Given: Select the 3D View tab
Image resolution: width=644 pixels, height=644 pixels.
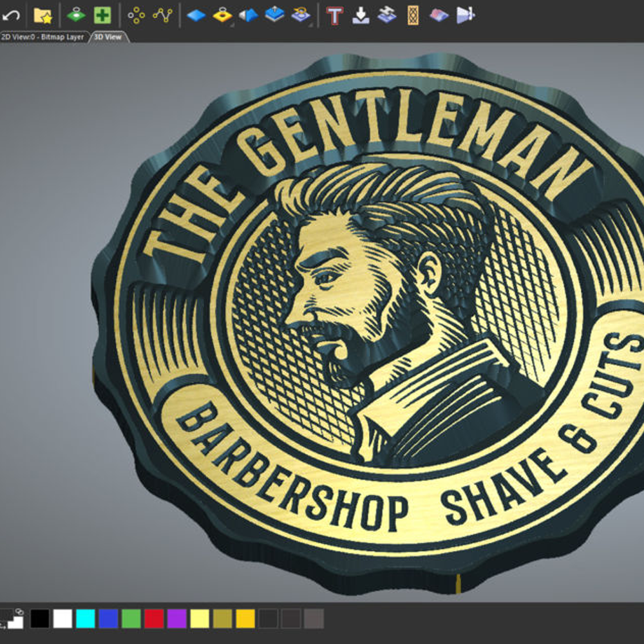Looking at the screenshot, I should pyautogui.click(x=107, y=37).
